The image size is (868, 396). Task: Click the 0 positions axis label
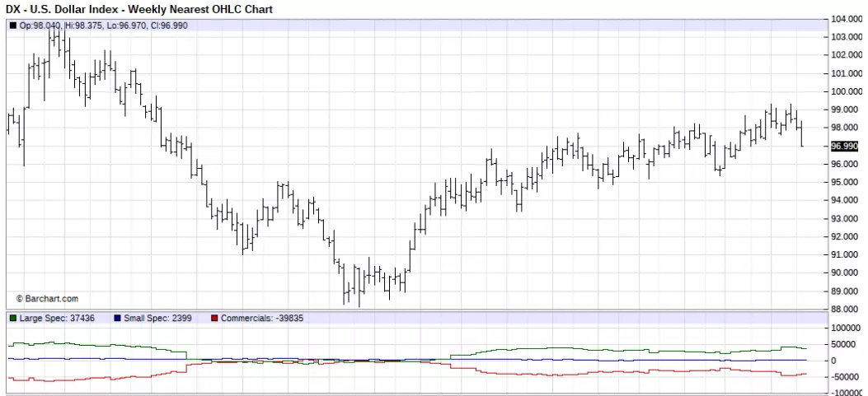833,361
